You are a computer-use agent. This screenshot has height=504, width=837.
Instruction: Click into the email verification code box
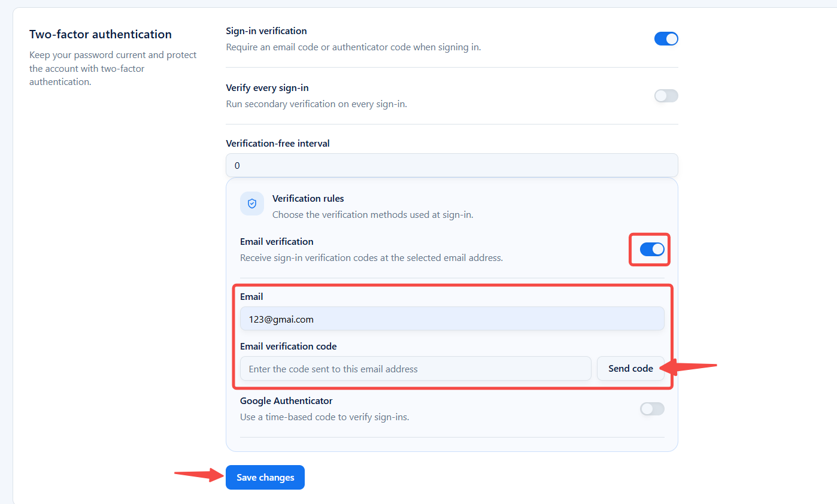click(416, 369)
